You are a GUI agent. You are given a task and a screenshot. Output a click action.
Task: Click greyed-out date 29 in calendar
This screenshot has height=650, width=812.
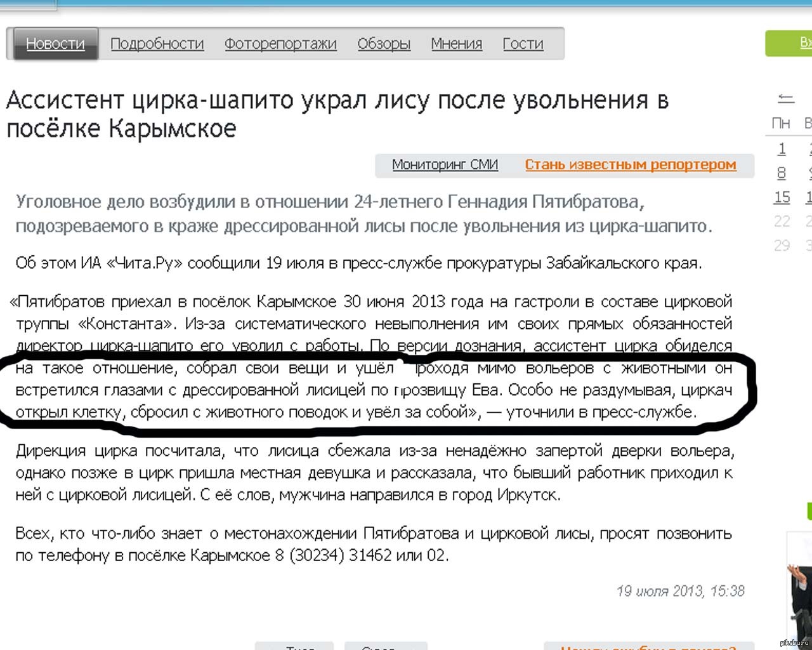(x=782, y=246)
